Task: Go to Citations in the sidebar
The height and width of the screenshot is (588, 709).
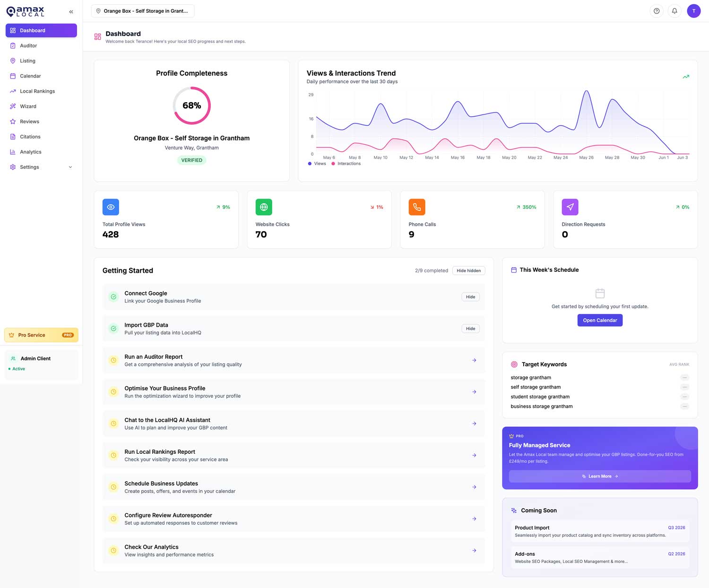Action: pyautogui.click(x=41, y=137)
